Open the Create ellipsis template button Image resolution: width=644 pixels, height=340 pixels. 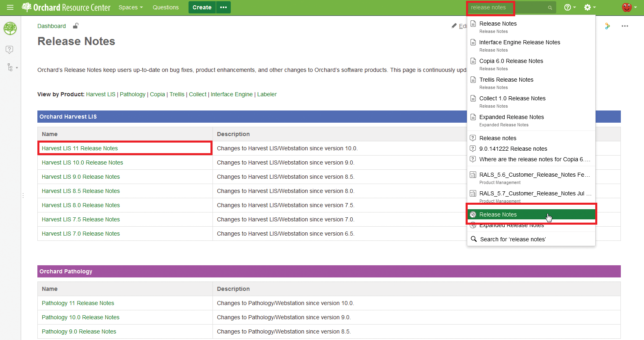(x=223, y=7)
